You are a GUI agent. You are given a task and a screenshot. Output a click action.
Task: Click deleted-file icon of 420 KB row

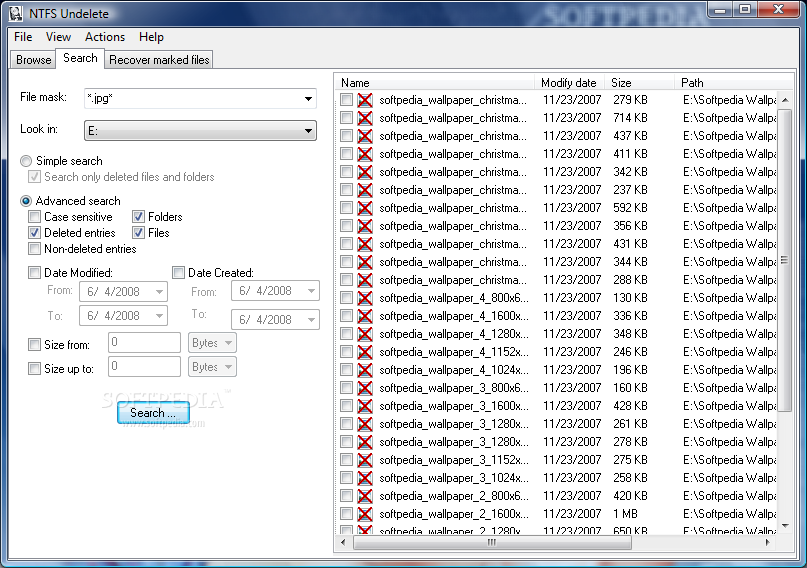[365, 496]
